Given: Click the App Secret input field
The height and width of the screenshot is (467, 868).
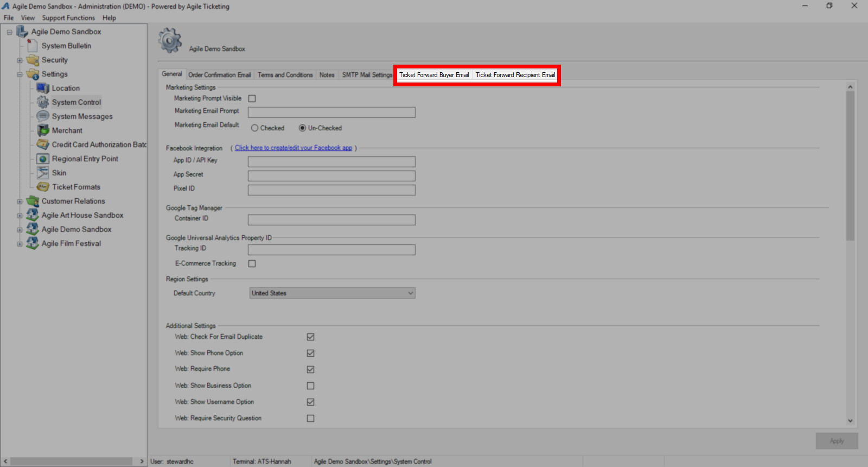Looking at the screenshot, I should click(331, 176).
